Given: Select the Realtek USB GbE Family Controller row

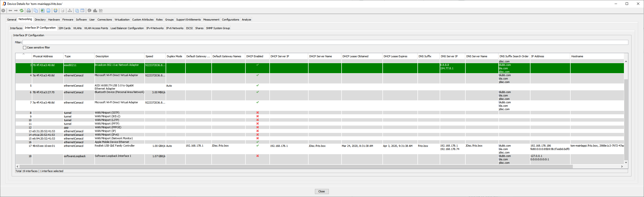Looking at the screenshot, I should [x=320, y=149].
